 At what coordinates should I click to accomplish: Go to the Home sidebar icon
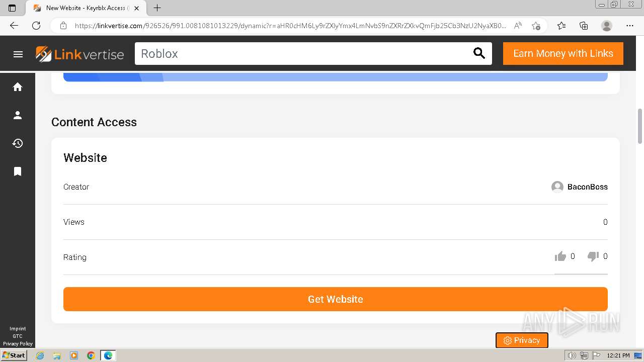click(x=18, y=87)
